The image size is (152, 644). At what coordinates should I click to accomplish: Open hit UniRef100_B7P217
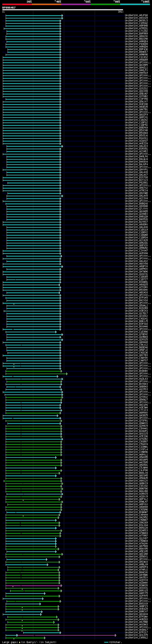click(136, 633)
